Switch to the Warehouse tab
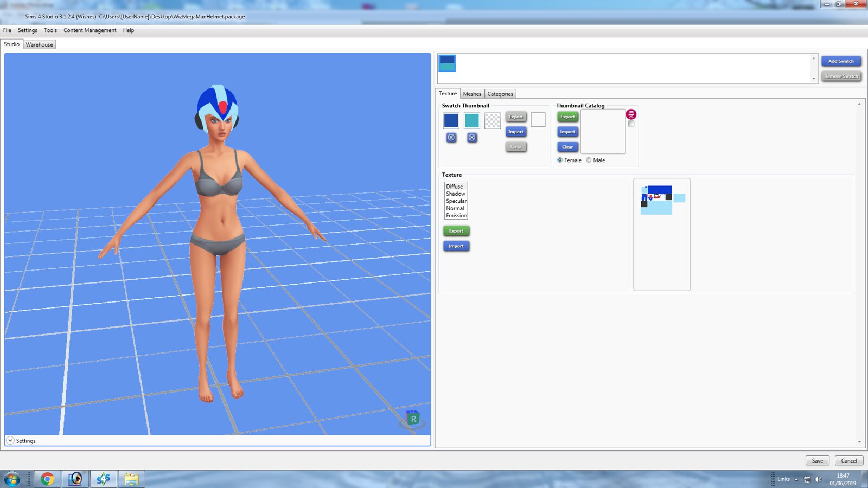 click(40, 44)
